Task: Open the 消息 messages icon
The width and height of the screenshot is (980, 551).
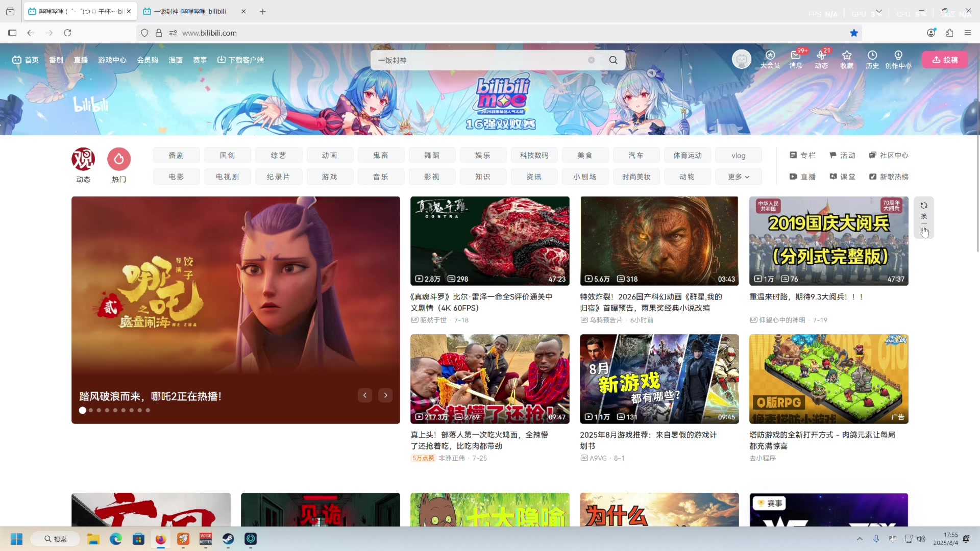Action: [796, 60]
